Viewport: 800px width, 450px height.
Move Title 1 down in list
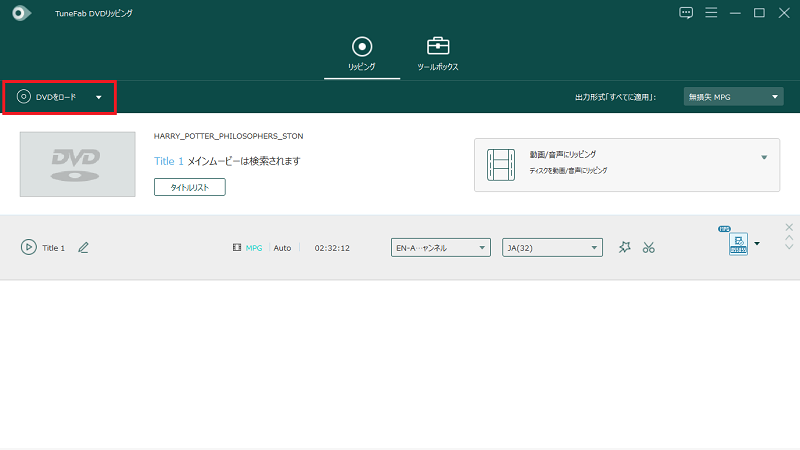pyautogui.click(x=789, y=247)
